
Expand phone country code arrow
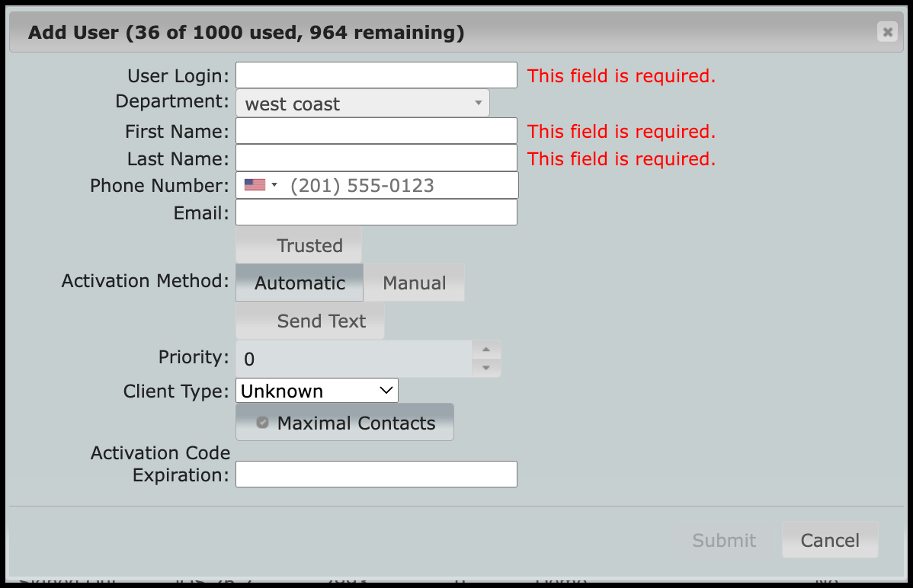[x=274, y=185]
